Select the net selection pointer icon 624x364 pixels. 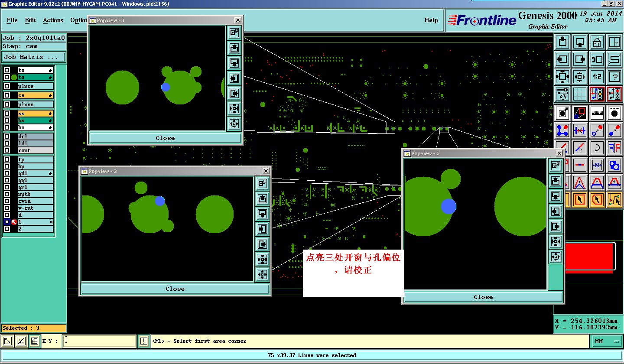click(x=614, y=200)
